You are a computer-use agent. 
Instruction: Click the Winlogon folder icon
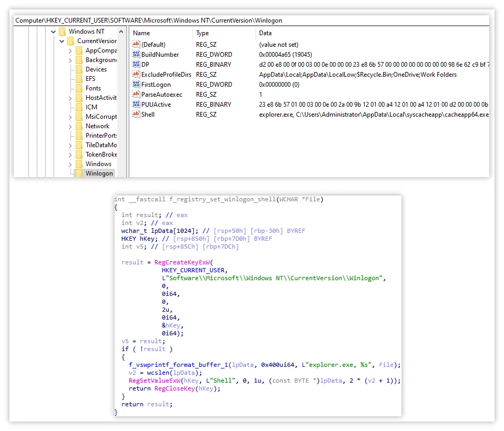pos(79,173)
